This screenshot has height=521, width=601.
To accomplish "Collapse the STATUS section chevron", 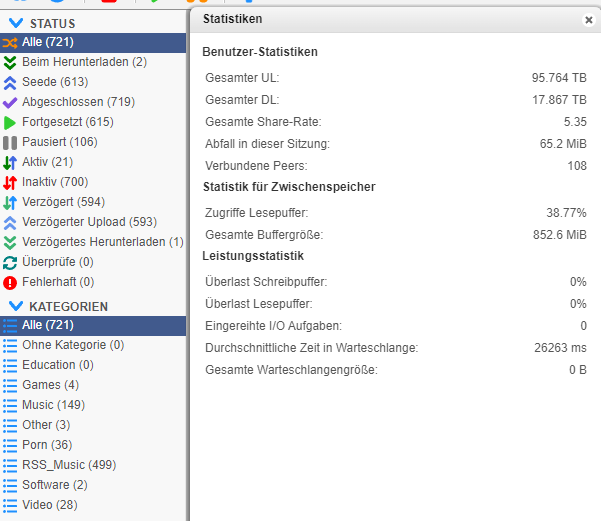I will coord(16,23).
